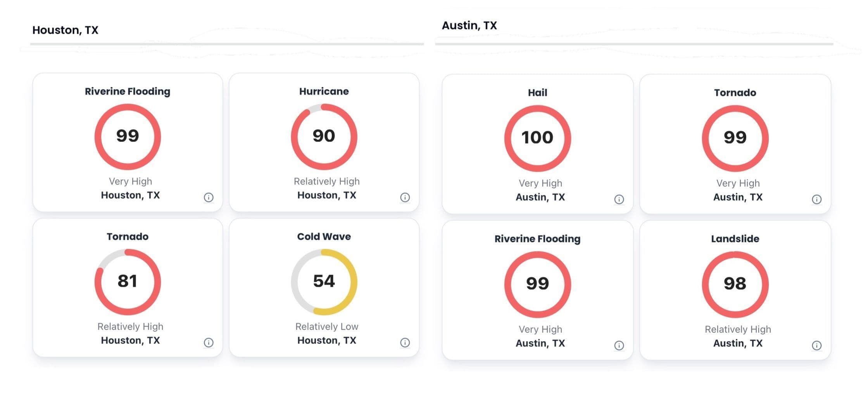
Task: Click the info icon on Austin Tornado card
Action: click(817, 199)
